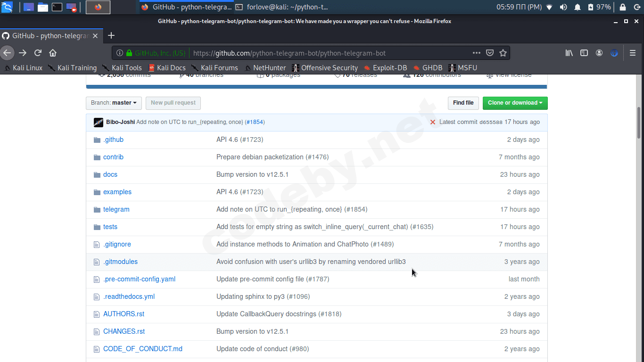644x362 pixels.
Task: Open the Firefox Library icon
Action: point(569,53)
